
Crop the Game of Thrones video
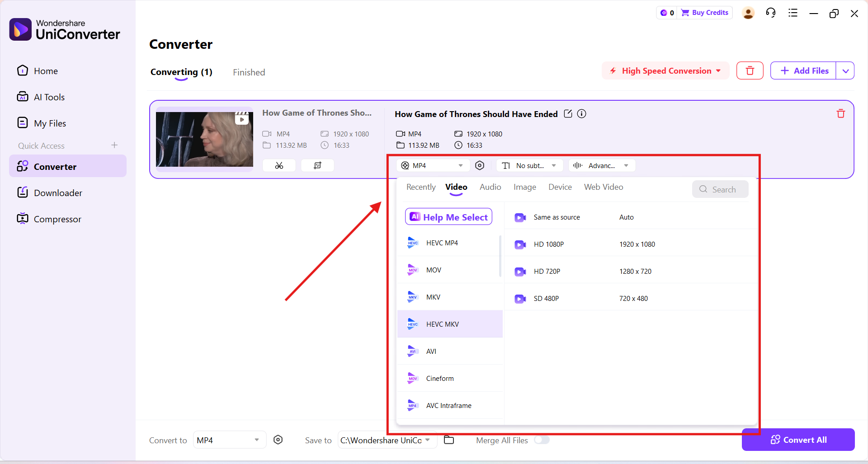pos(317,165)
